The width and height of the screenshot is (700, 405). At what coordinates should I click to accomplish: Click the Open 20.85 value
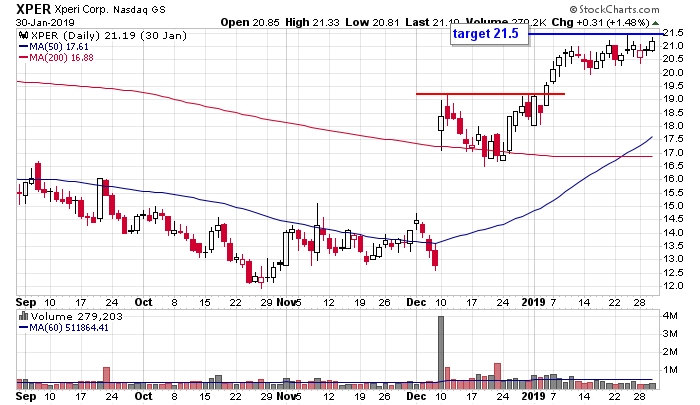[251, 22]
